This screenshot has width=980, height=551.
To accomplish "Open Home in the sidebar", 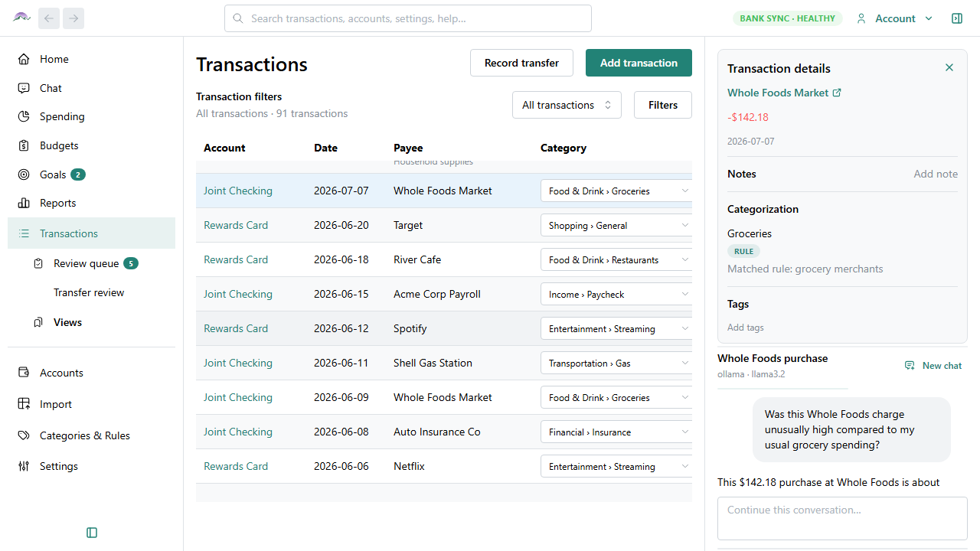I will [x=91, y=59].
